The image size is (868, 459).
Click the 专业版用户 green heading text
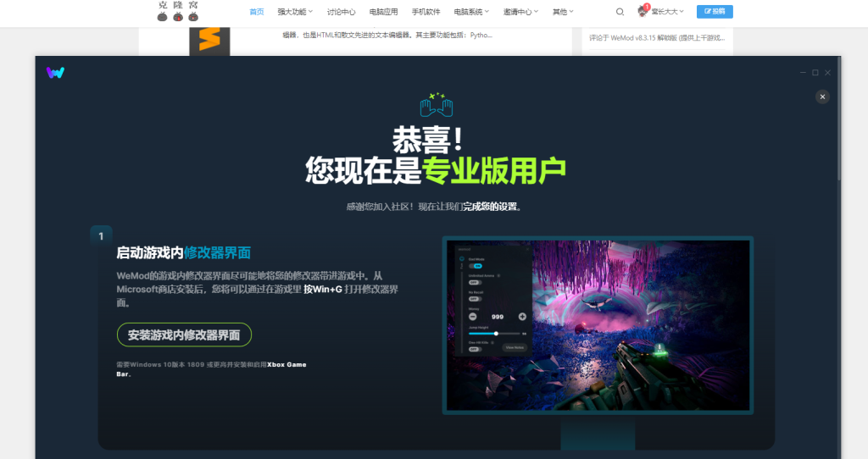[494, 170]
